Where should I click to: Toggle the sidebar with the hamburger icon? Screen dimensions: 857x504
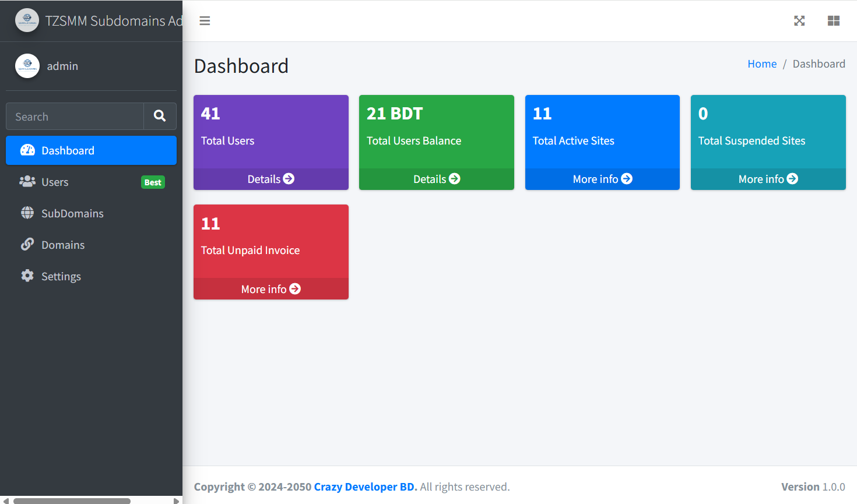pos(205,20)
